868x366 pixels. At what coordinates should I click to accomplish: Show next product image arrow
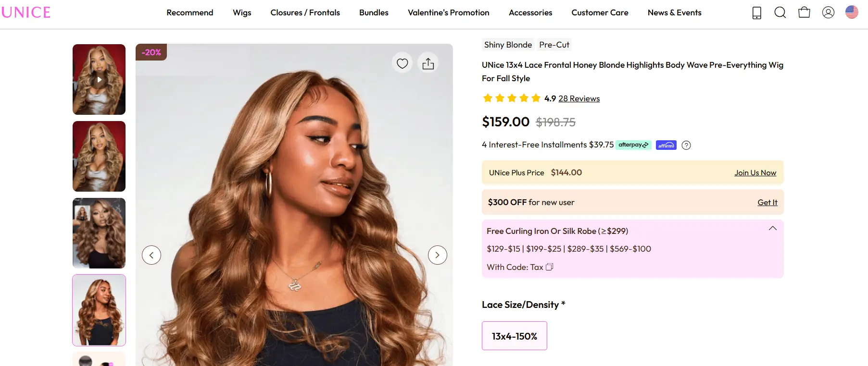click(x=437, y=255)
